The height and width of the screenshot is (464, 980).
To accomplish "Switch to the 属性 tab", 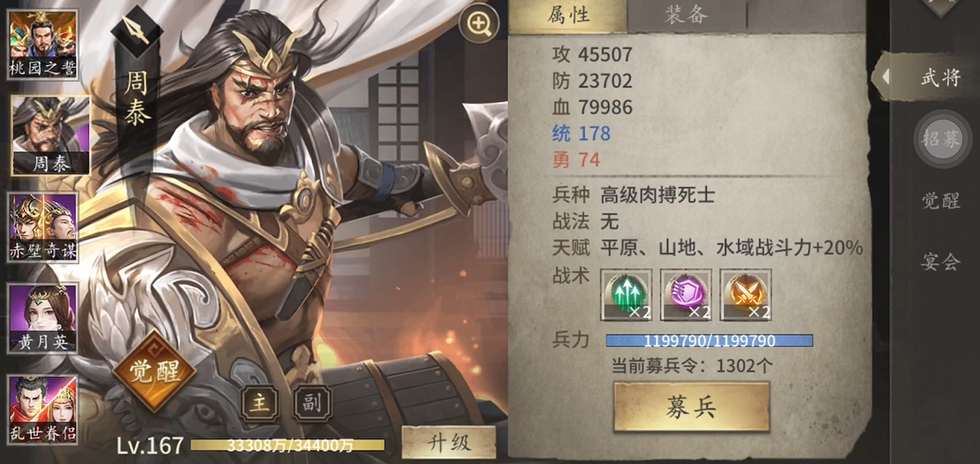I will tap(568, 16).
